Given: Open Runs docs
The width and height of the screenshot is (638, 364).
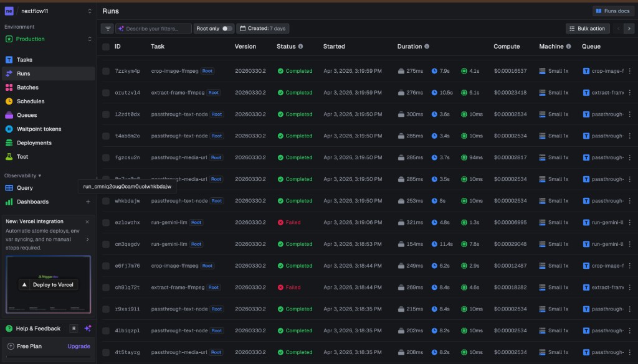Looking at the screenshot, I should [613, 11].
